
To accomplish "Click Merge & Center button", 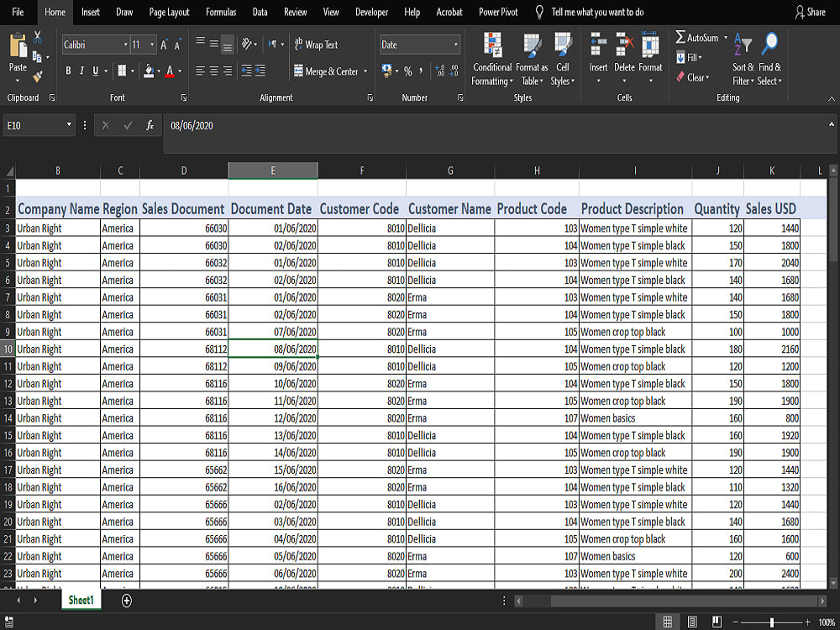I will click(326, 71).
